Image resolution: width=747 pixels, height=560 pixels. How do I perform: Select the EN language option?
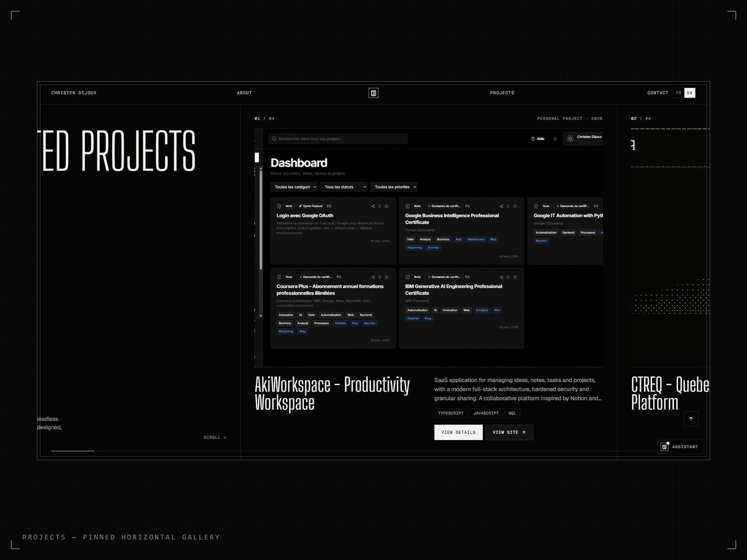pos(690,93)
